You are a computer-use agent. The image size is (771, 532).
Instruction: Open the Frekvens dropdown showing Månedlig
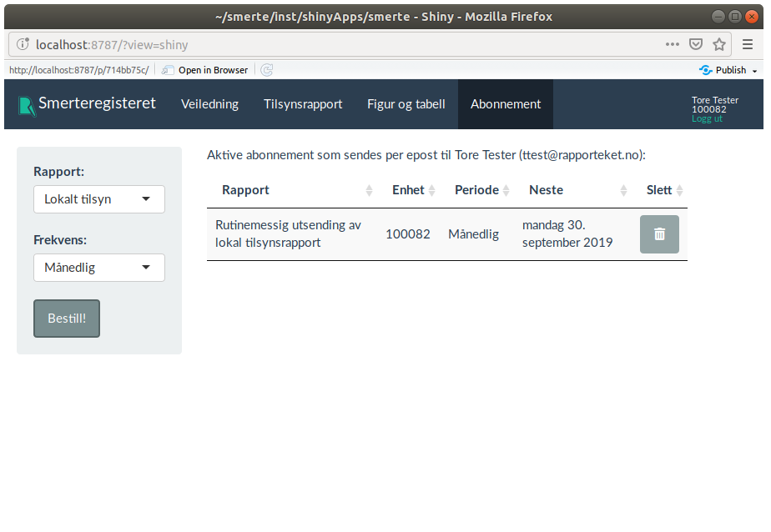99,268
